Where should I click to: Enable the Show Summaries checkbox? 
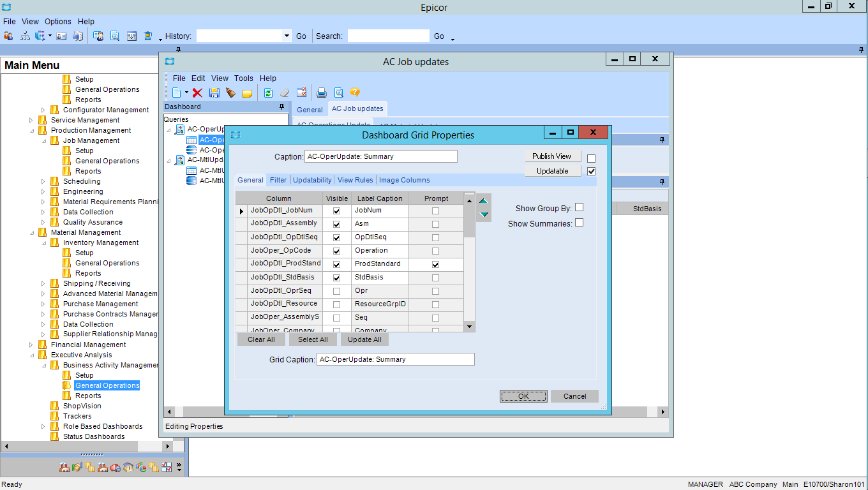pyautogui.click(x=579, y=223)
